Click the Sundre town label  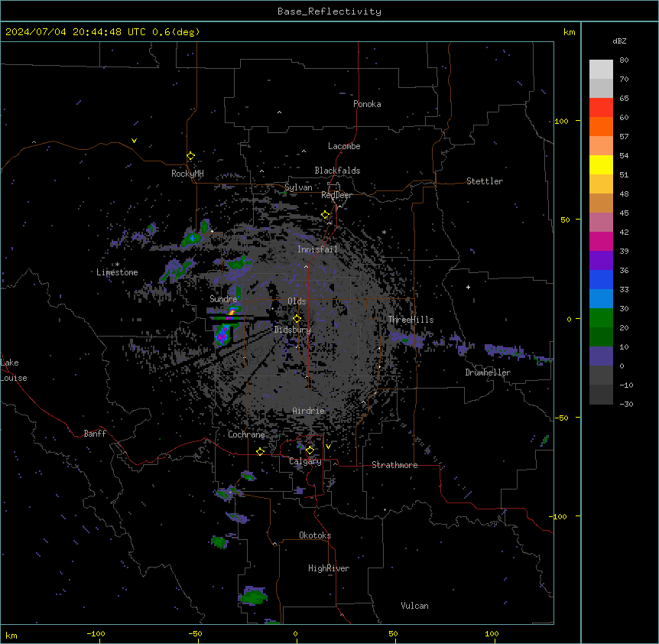[x=223, y=299]
